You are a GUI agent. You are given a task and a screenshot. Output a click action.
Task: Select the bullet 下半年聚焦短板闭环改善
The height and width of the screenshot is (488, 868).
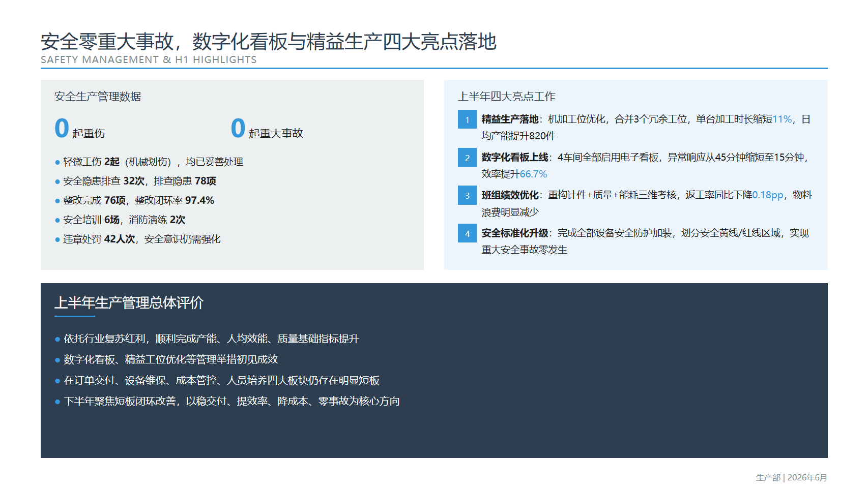click(227, 401)
